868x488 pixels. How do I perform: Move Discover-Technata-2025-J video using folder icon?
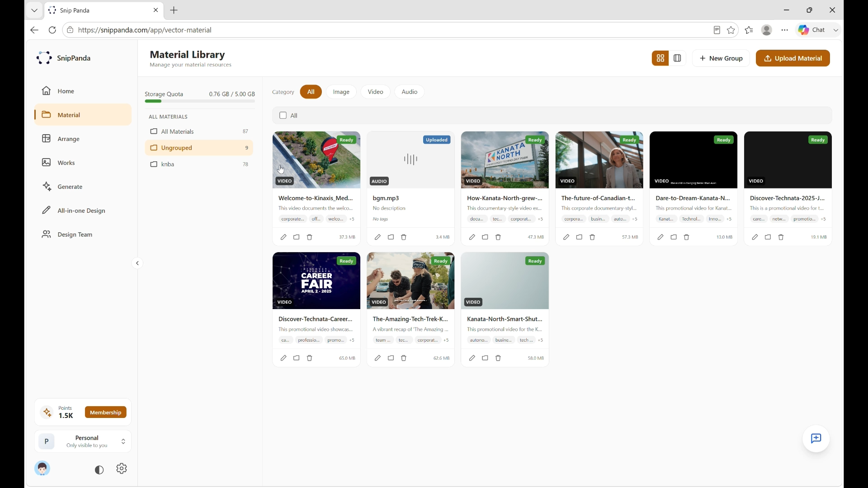768,237
